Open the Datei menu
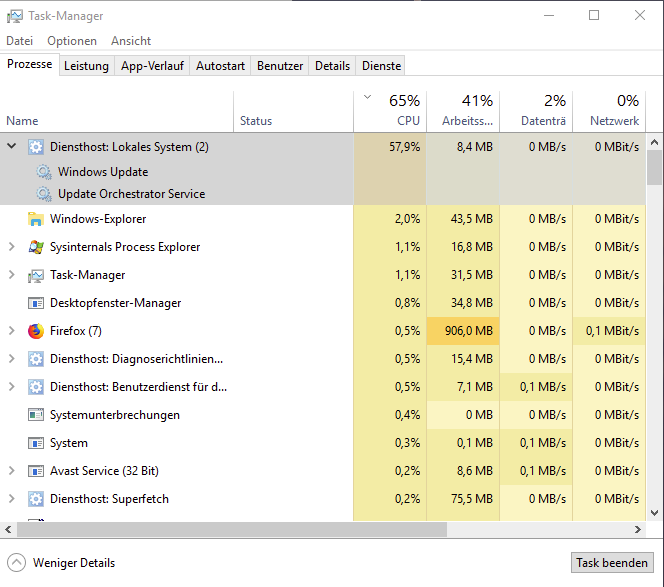Viewport: 664px width, 587px height. coord(19,41)
